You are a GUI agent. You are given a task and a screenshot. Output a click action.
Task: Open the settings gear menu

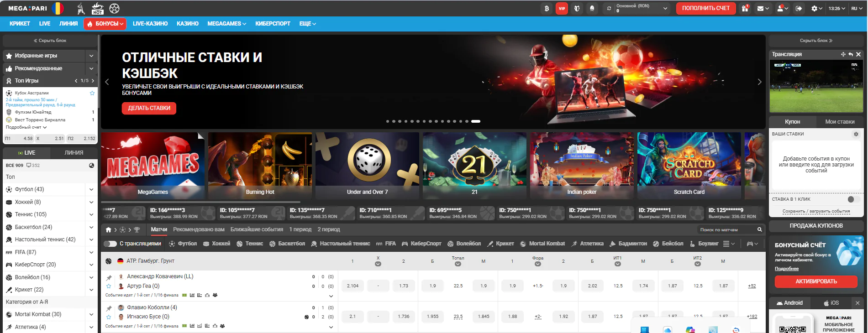816,8
